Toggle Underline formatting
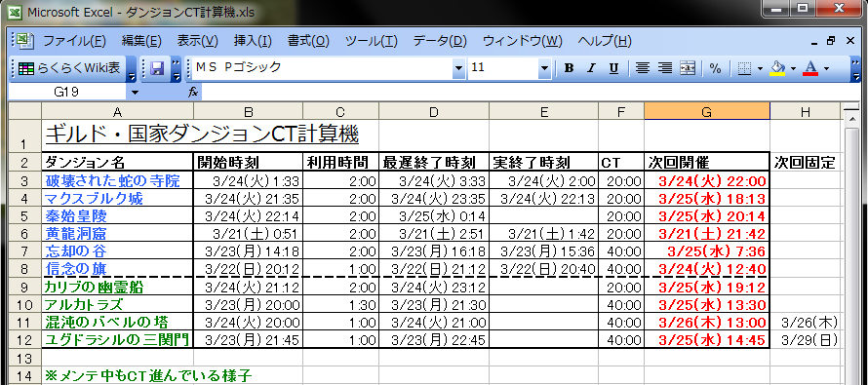This screenshot has height=385, width=868. pos(613,68)
